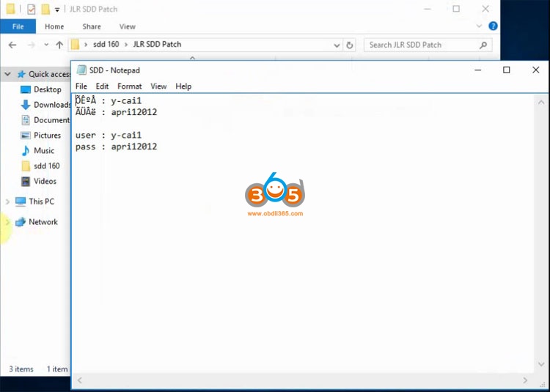This screenshot has height=392, width=550.
Task: Click 'user : y-cai1' line in Notepad
Action: pyautogui.click(x=109, y=136)
